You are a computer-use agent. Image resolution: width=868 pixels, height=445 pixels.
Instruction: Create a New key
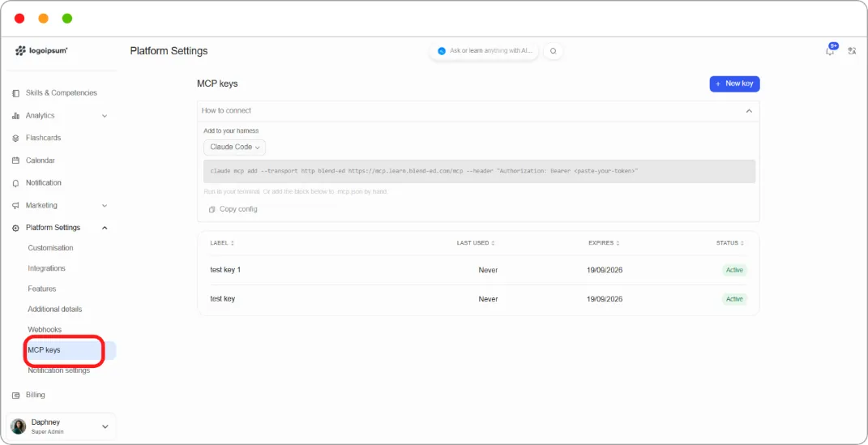734,84
